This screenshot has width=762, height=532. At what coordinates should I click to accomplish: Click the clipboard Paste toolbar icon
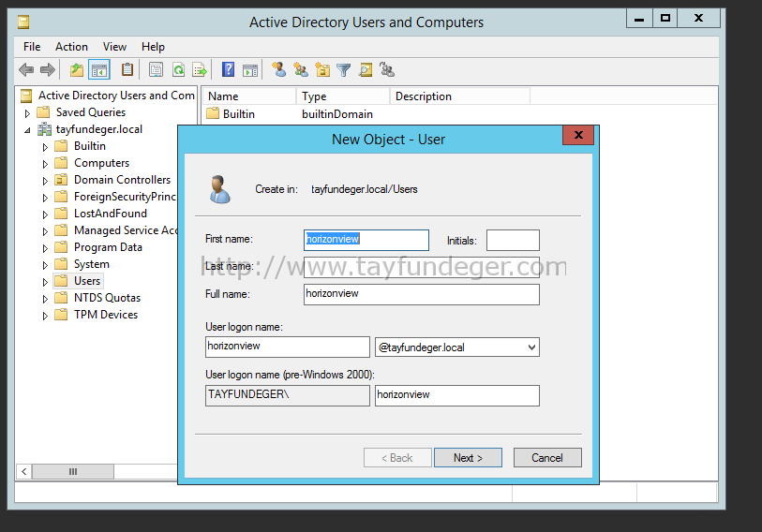click(127, 69)
